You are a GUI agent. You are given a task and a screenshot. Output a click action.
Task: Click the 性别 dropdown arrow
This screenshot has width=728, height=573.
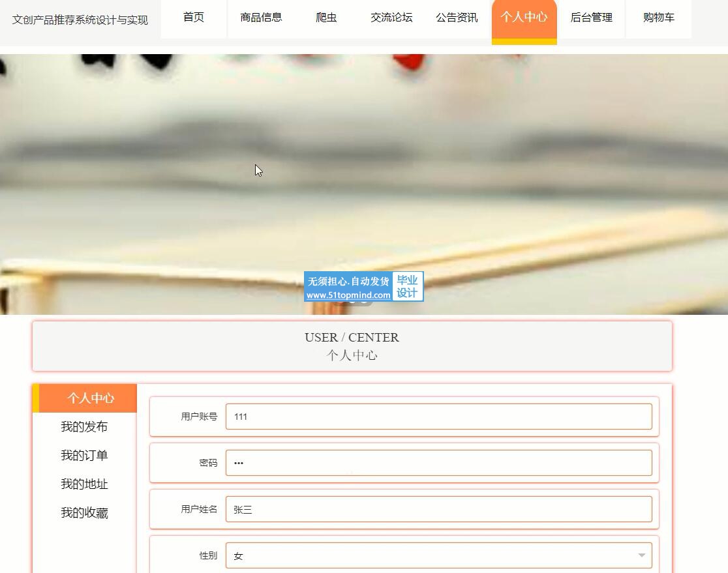[642, 555]
